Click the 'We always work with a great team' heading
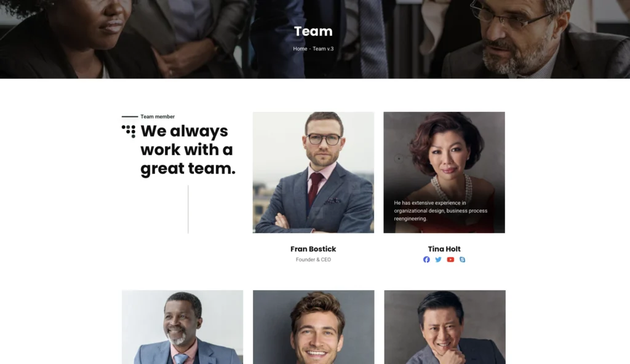The height and width of the screenshot is (364, 630). tap(188, 150)
